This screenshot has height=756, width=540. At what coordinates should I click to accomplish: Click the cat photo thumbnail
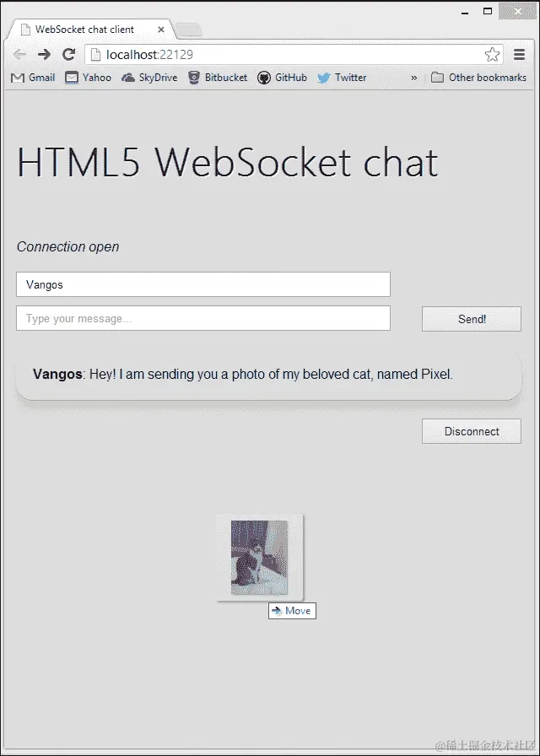coord(259,558)
